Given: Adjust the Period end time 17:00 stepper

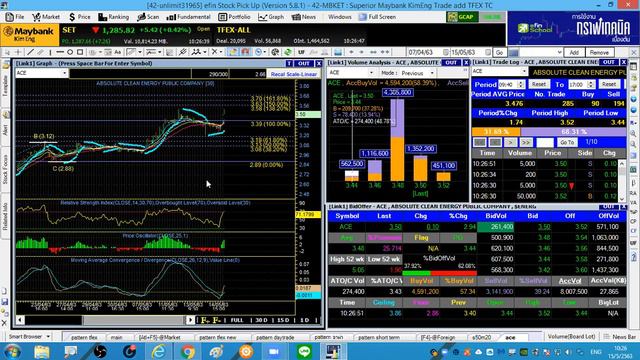Looking at the screenshot, I should [591, 84].
